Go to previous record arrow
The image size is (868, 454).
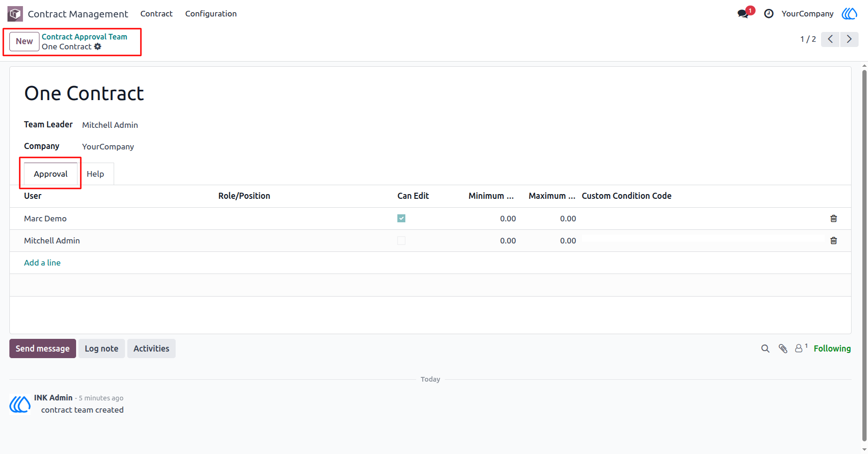click(830, 39)
